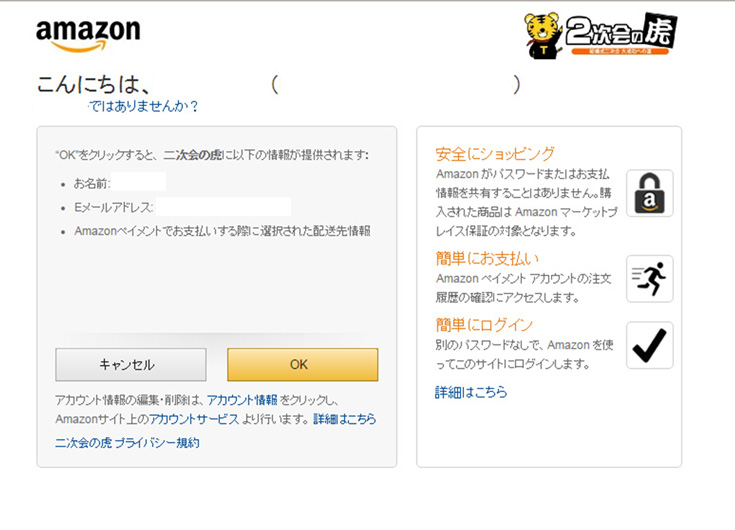Image resolution: width=735 pixels, height=530 pixels.
Task: Click the Amazonペイメント shipping address bullet
Action: 222,231
